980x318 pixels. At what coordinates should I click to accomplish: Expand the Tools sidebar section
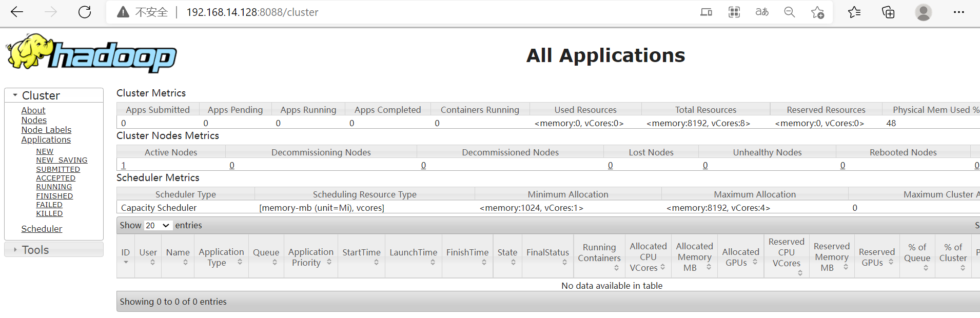click(54, 250)
